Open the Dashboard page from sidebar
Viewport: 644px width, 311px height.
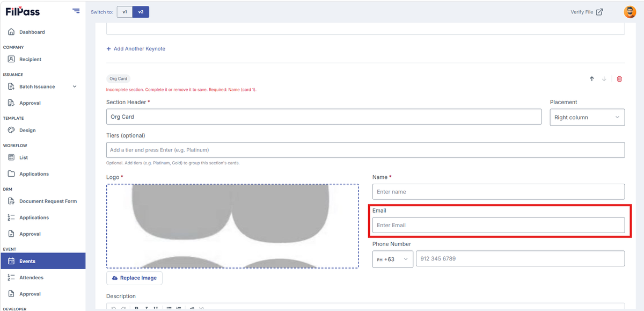[32, 32]
